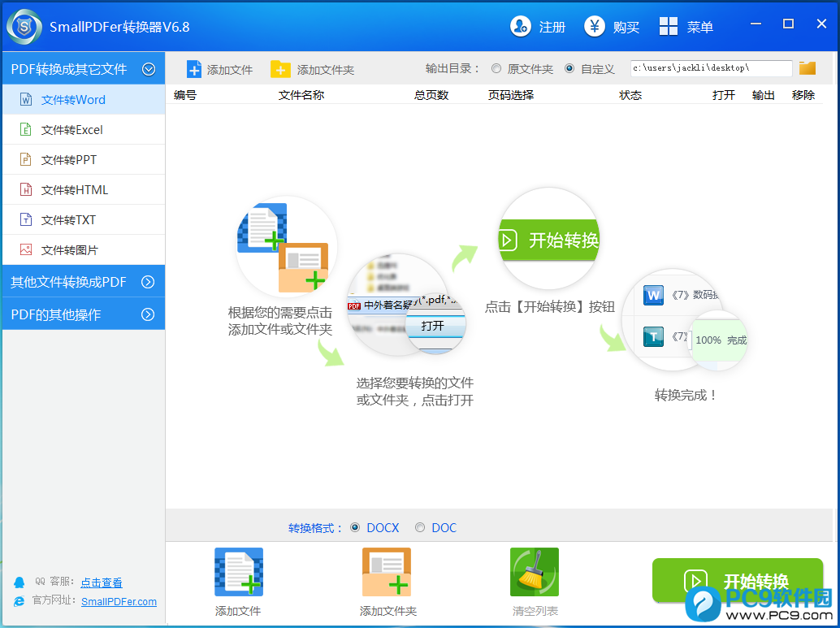Viewport: 840px width, 628px height.
Task: Minimize the SmallPDFer window
Action: (x=756, y=24)
